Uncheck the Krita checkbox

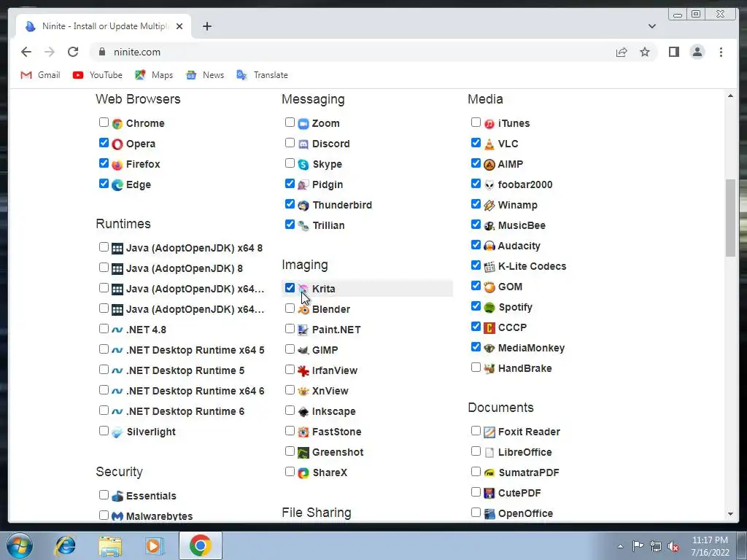click(290, 287)
